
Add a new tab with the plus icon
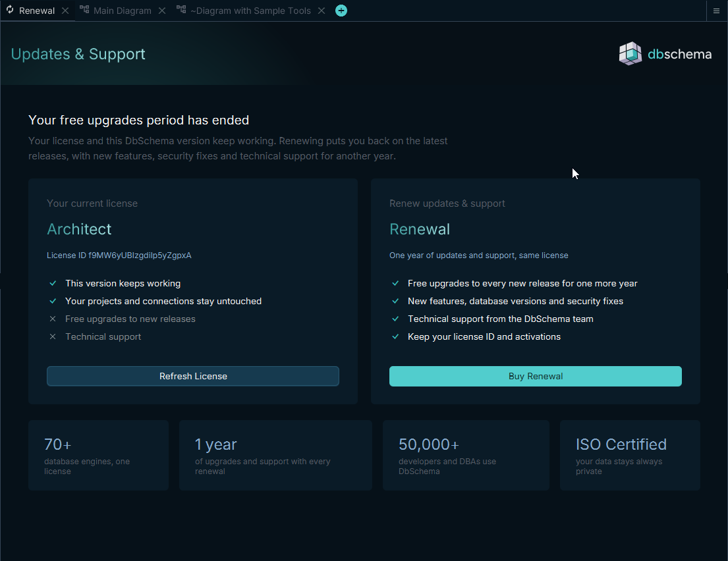pyautogui.click(x=341, y=11)
